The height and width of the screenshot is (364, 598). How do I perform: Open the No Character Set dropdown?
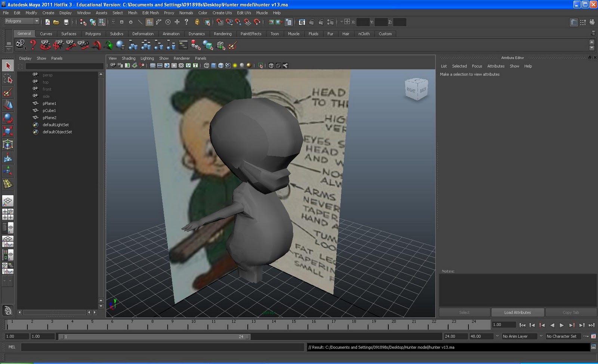click(x=563, y=336)
